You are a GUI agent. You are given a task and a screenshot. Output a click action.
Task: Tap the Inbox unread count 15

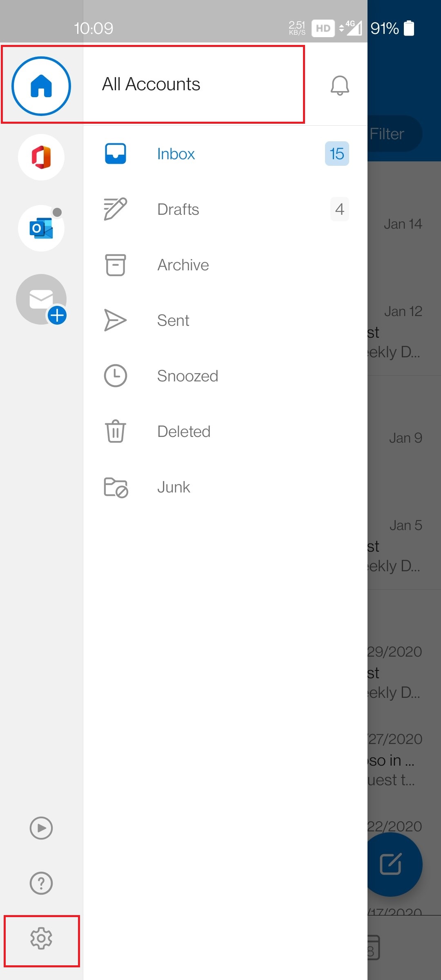(x=337, y=154)
